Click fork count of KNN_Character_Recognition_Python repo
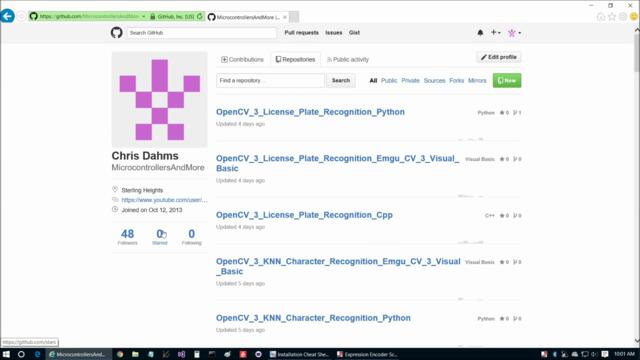640x360 pixels. pos(517,319)
